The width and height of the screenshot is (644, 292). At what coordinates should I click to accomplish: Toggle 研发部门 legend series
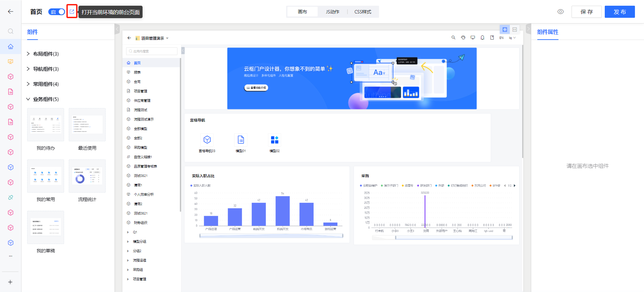(x=424, y=186)
